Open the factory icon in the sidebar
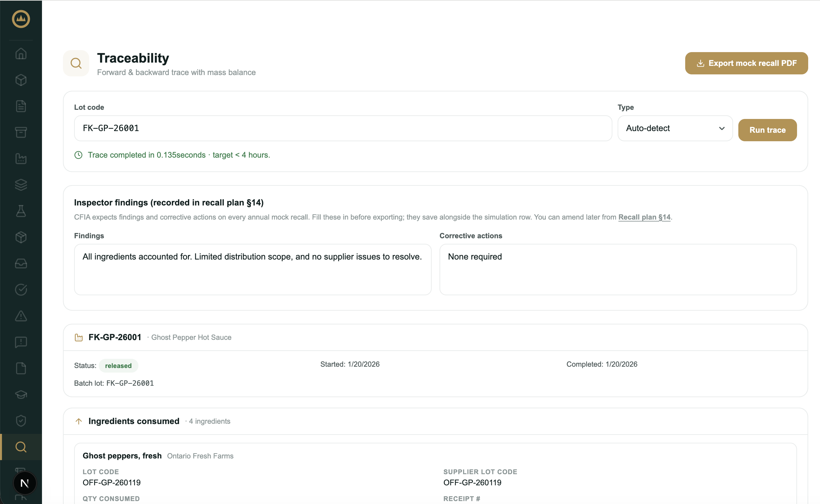The width and height of the screenshot is (820, 504). pyautogui.click(x=21, y=159)
